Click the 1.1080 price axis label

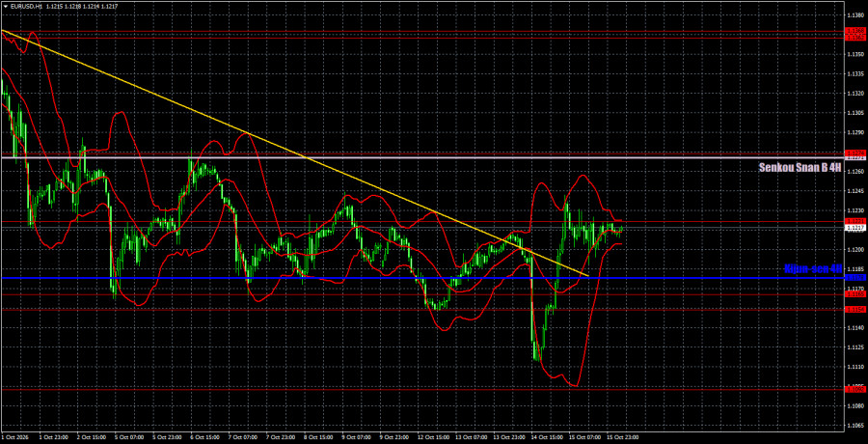point(854,406)
